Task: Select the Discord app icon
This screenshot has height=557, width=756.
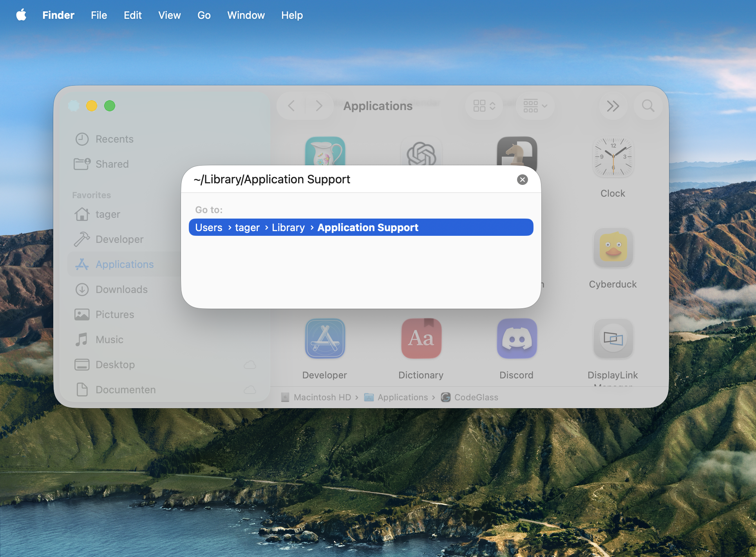Action: click(x=517, y=338)
